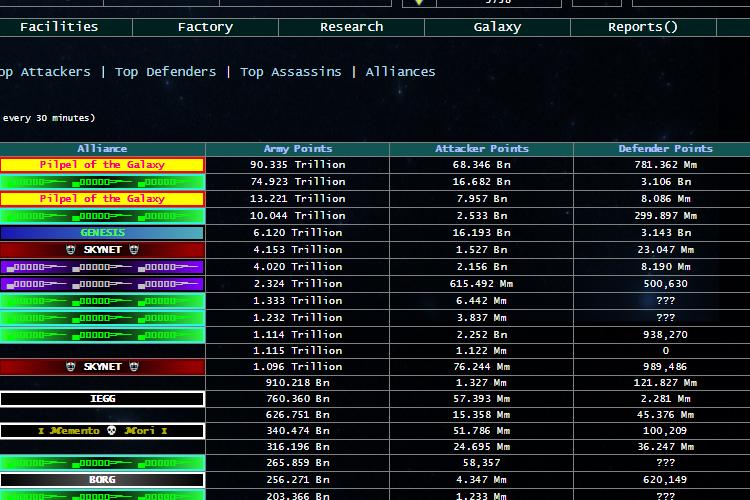This screenshot has width=750, height=500.
Task: Open the Galaxy view
Action: [x=497, y=27]
